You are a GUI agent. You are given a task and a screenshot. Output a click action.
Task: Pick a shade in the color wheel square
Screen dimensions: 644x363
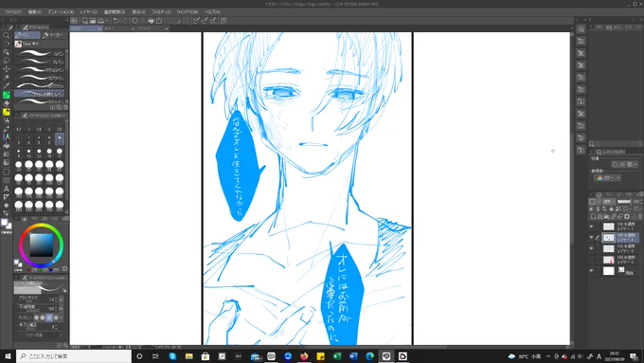(41, 245)
